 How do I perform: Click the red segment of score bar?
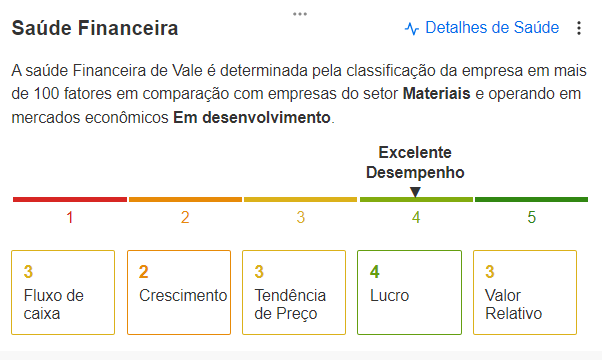tap(70, 200)
